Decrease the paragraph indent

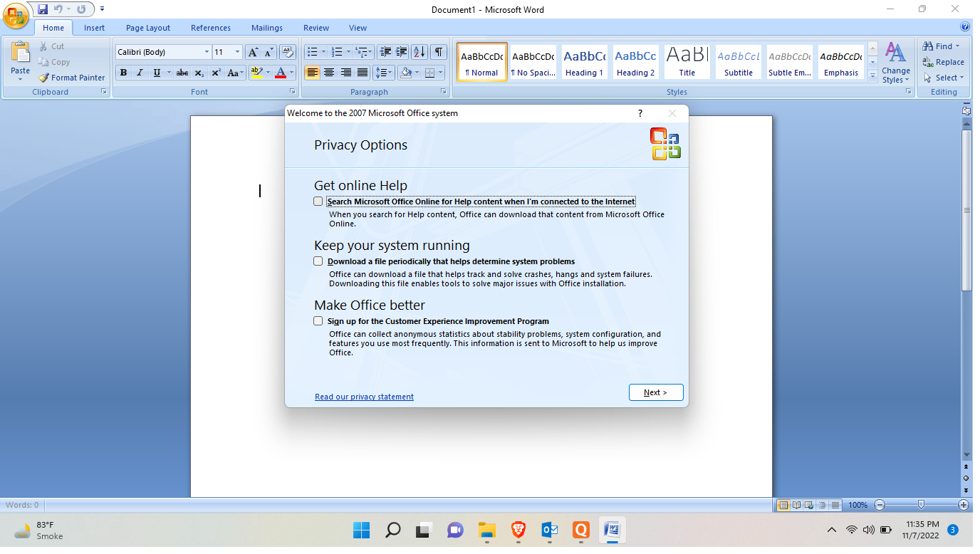[x=385, y=52]
